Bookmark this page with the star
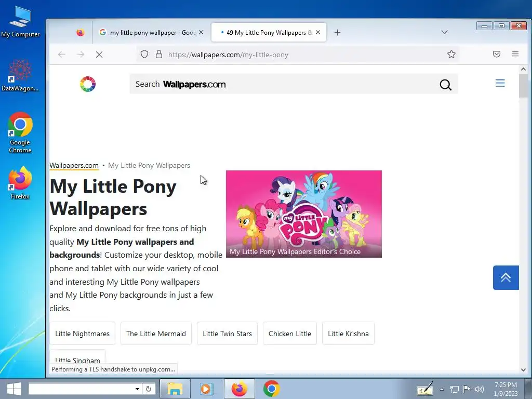The height and width of the screenshot is (399, 532). point(451,54)
